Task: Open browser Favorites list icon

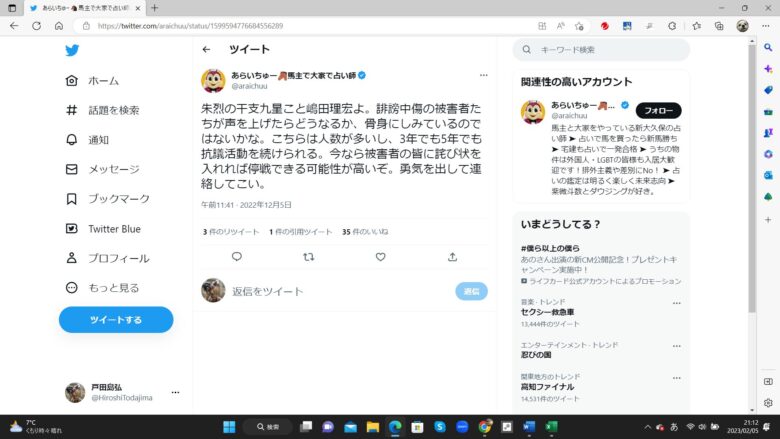Action: tap(696, 26)
